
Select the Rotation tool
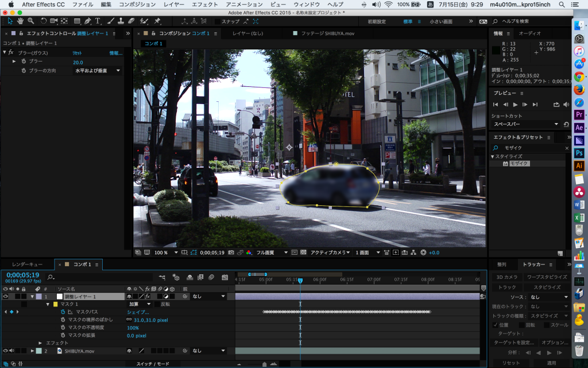(44, 21)
